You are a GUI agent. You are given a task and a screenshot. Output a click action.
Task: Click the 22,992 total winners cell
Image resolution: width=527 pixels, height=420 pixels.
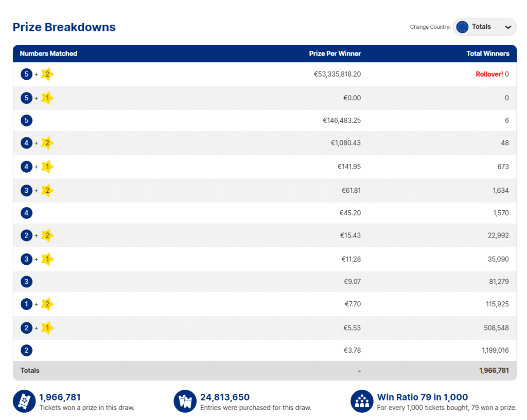tap(498, 235)
